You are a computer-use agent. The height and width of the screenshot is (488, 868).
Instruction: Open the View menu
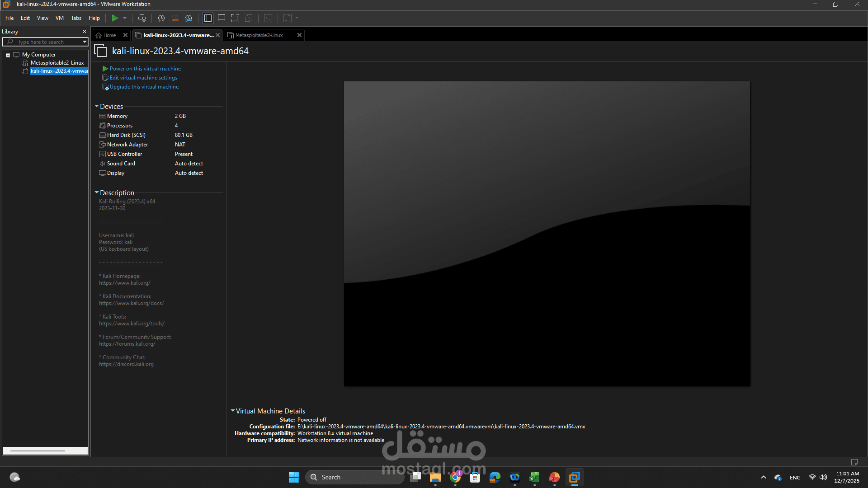pyautogui.click(x=42, y=18)
